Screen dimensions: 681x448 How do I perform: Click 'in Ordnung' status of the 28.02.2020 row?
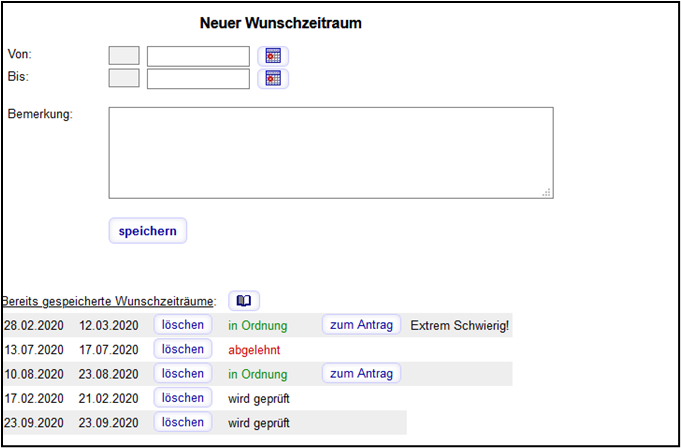pyautogui.click(x=258, y=326)
